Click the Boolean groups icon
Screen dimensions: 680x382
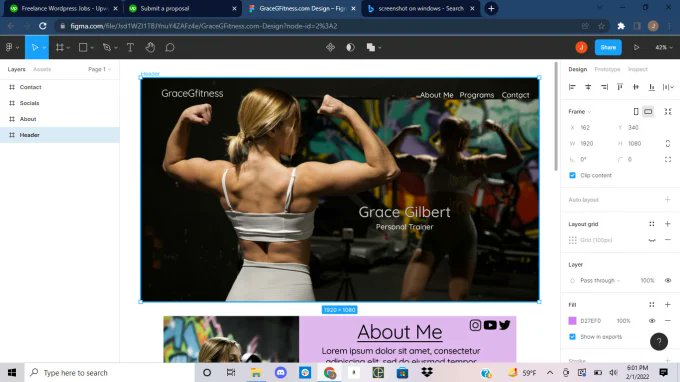click(371, 47)
